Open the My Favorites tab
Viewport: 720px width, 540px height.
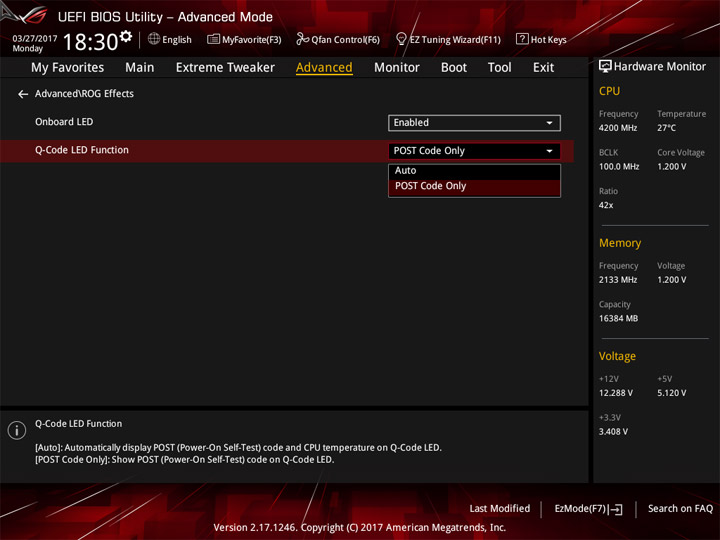pyautogui.click(x=68, y=68)
